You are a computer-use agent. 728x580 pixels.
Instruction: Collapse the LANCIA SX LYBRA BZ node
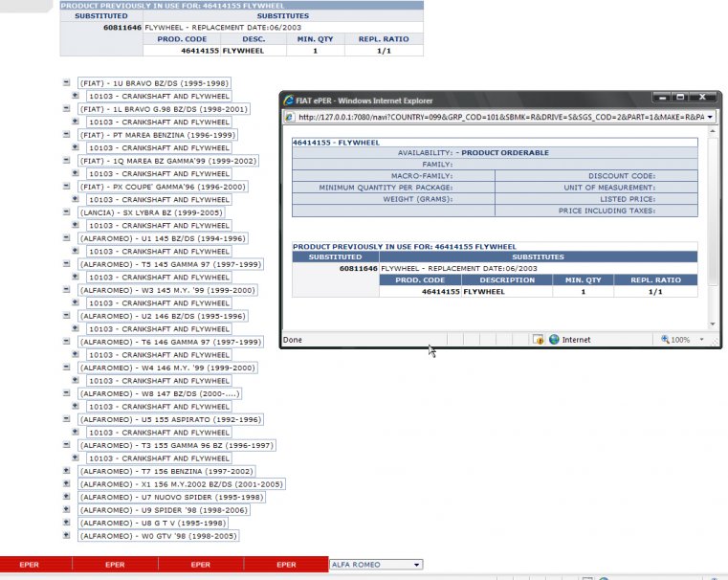coord(65,212)
